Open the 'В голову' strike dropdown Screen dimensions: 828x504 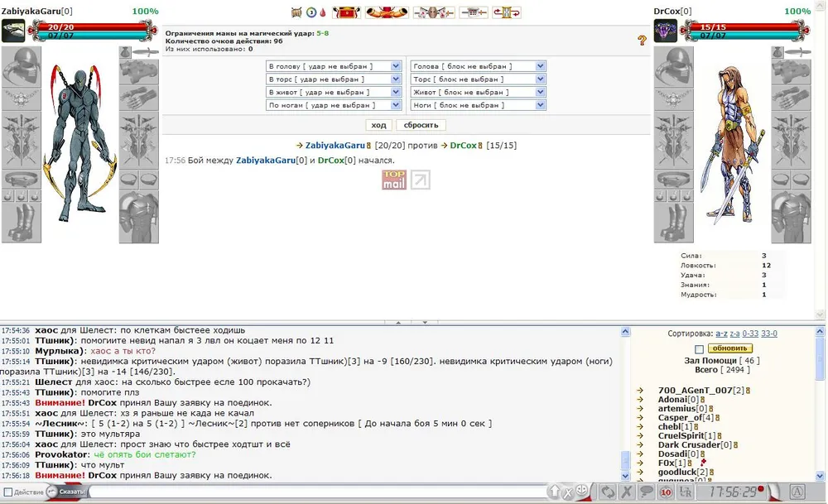(334, 66)
